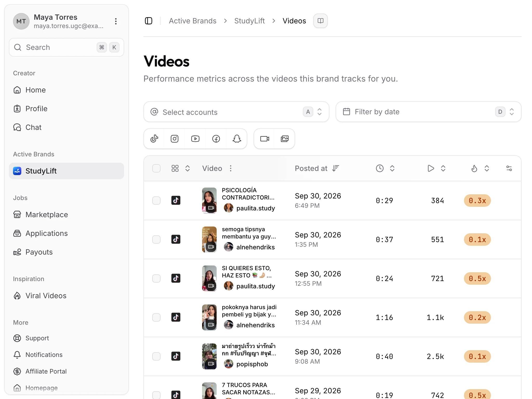Click the 0.5x badge for 721 views
The height and width of the screenshot is (399, 532).
(x=477, y=278)
